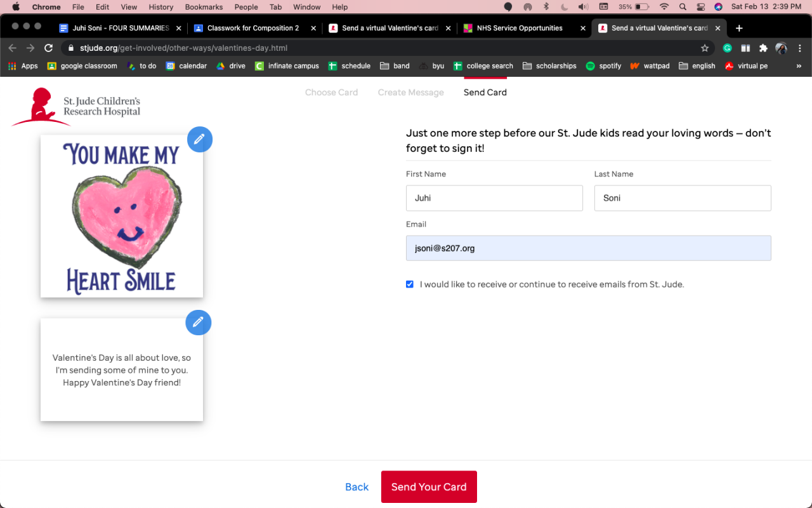The height and width of the screenshot is (508, 812).
Task: Click the Email field with jsoni@s207.org
Action: [x=589, y=248]
